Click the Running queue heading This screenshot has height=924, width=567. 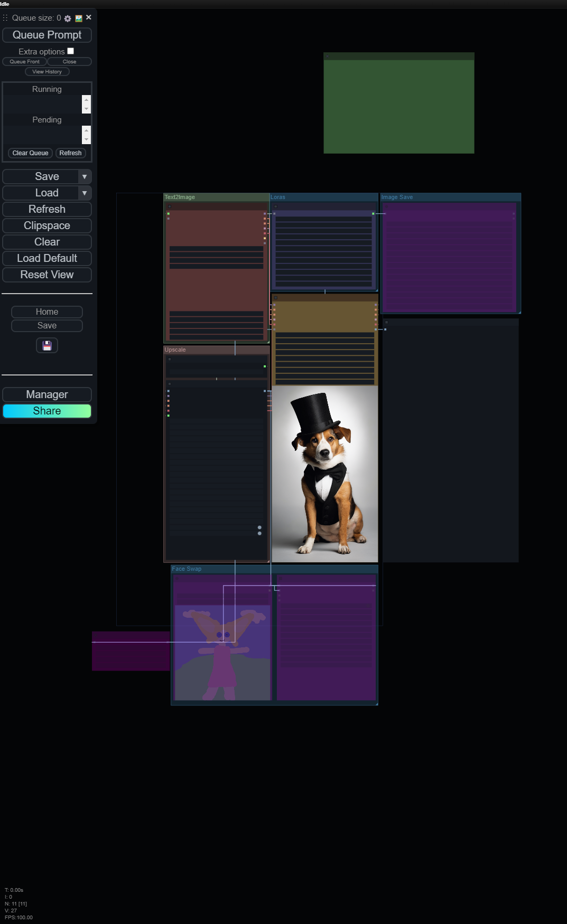tap(47, 89)
